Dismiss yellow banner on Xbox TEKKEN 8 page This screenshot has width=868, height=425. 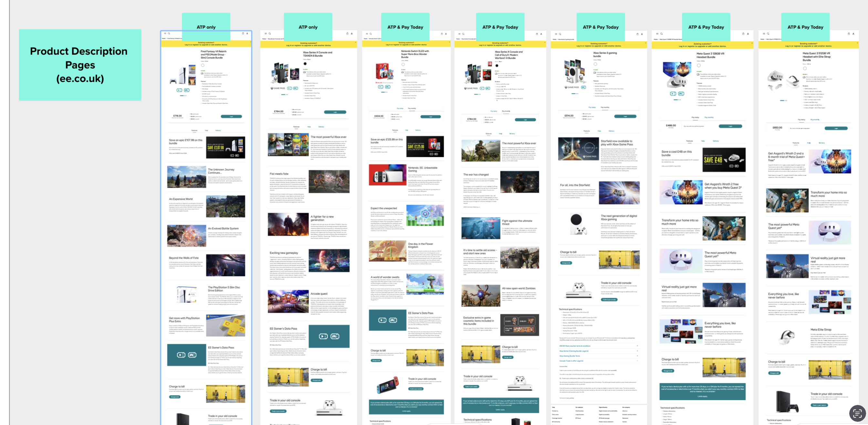tap(355, 42)
